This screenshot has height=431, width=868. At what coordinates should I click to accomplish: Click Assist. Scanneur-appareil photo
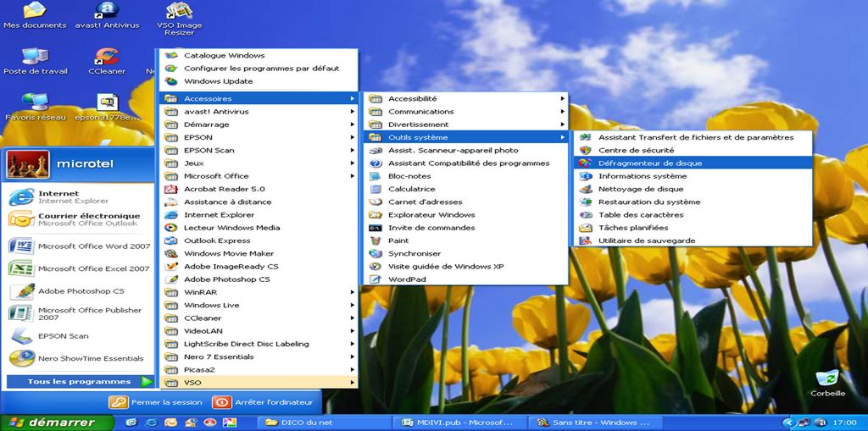(465, 150)
